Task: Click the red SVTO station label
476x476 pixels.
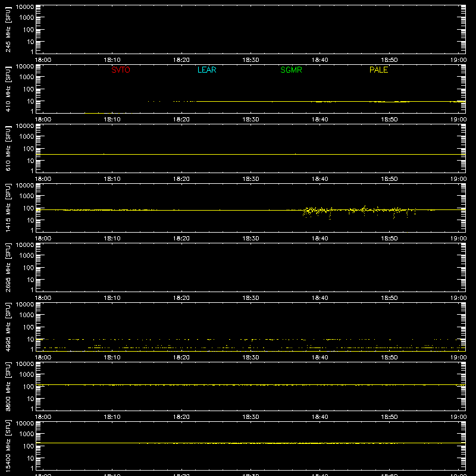Action: (x=121, y=70)
